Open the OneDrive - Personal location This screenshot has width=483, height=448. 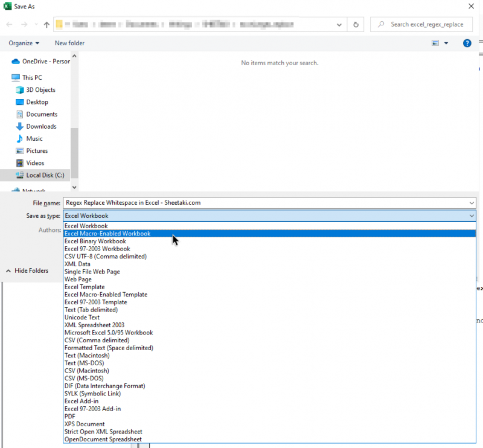pyautogui.click(x=42, y=61)
